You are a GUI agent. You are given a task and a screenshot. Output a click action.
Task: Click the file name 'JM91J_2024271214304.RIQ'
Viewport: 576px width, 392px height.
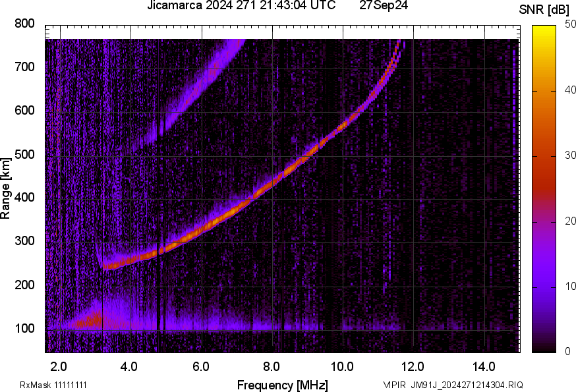click(x=467, y=385)
